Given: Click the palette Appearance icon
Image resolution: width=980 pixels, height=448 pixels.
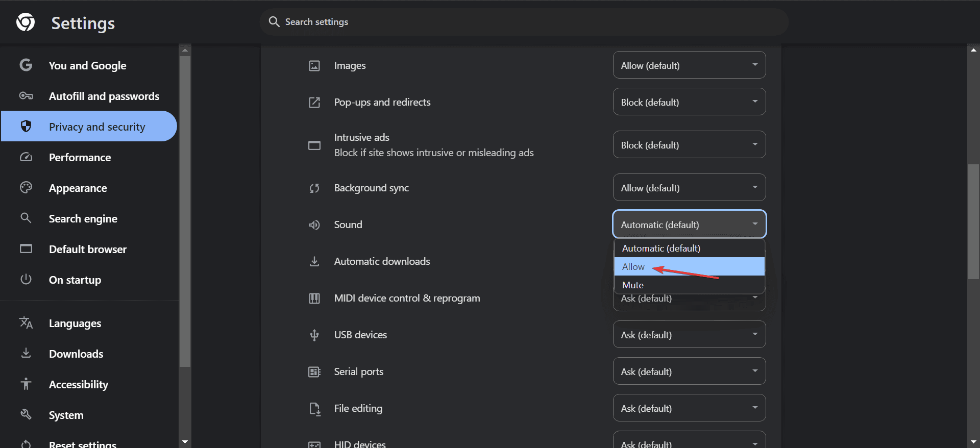Looking at the screenshot, I should point(26,187).
